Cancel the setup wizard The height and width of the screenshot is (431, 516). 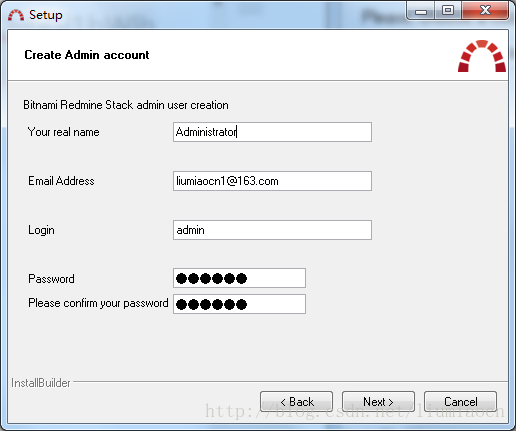(x=460, y=402)
